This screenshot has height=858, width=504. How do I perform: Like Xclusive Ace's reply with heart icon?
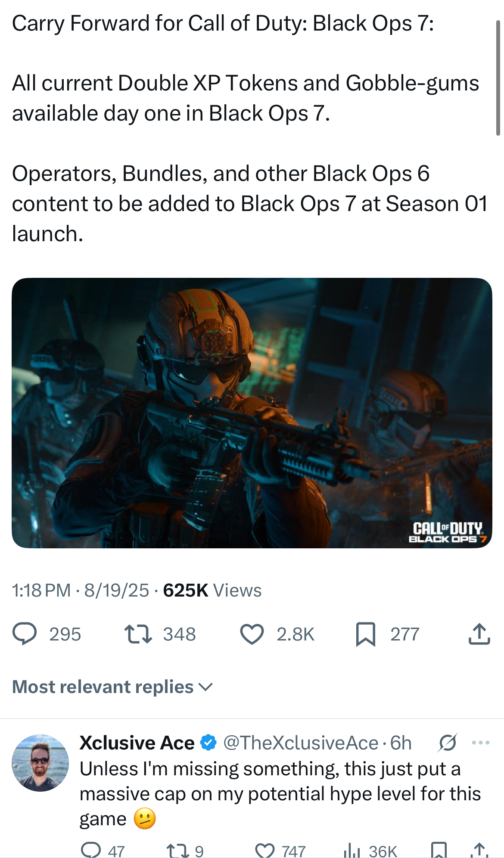[x=265, y=851]
